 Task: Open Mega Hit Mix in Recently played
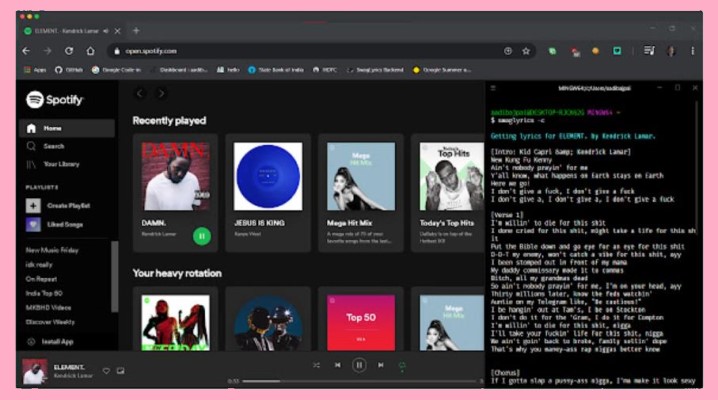coord(361,193)
